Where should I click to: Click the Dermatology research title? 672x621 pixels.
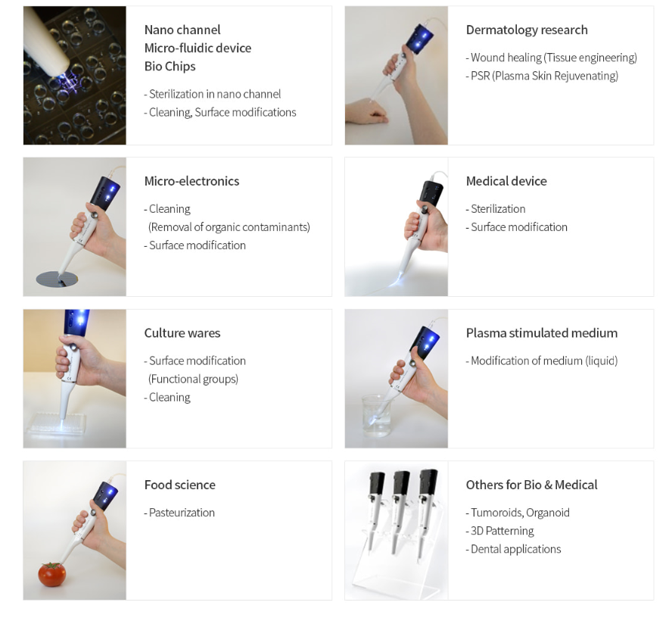(x=527, y=30)
